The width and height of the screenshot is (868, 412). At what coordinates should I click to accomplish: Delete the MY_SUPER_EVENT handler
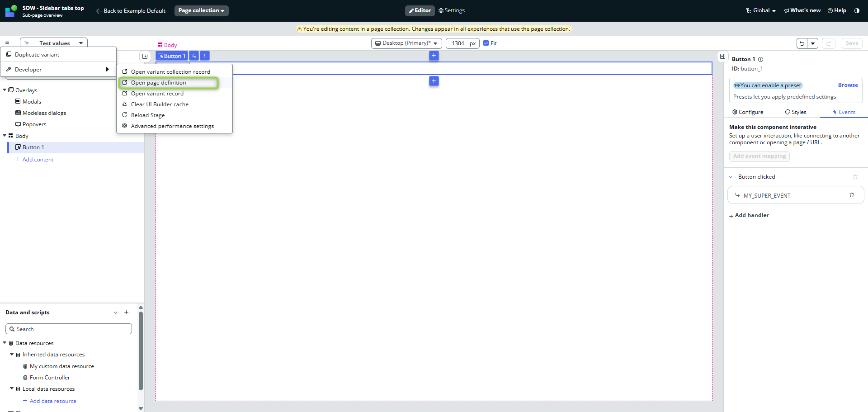click(x=852, y=195)
